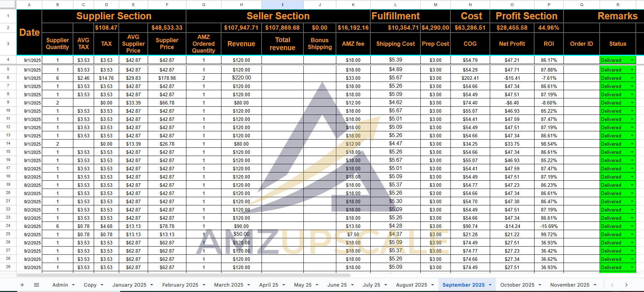644x292 pixels.
Task: Select row 14 header
Action: (8, 143)
